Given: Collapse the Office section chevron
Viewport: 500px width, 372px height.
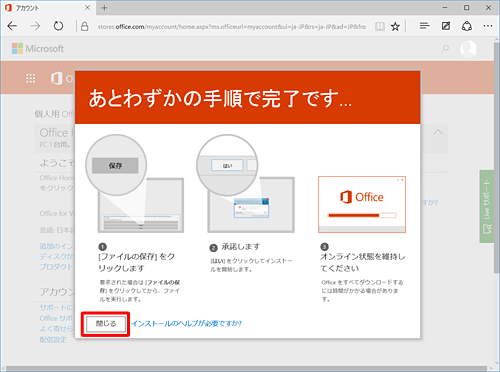Looking at the screenshot, I should tap(438, 132).
